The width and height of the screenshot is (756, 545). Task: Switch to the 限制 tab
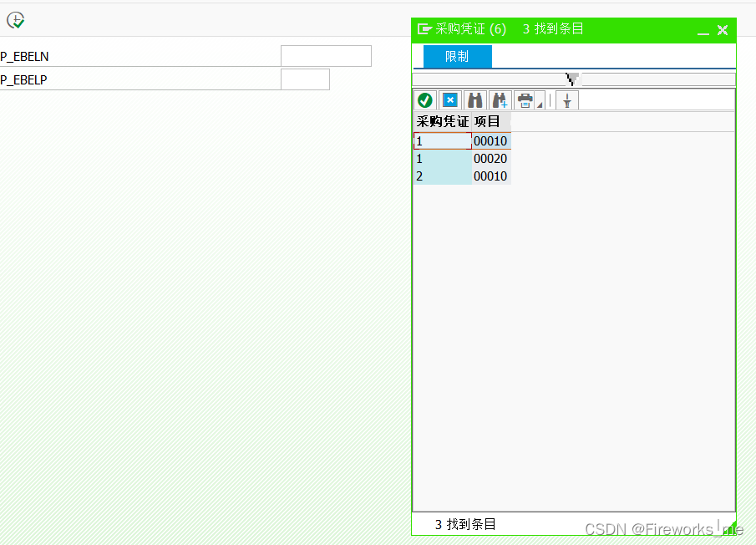[457, 57]
